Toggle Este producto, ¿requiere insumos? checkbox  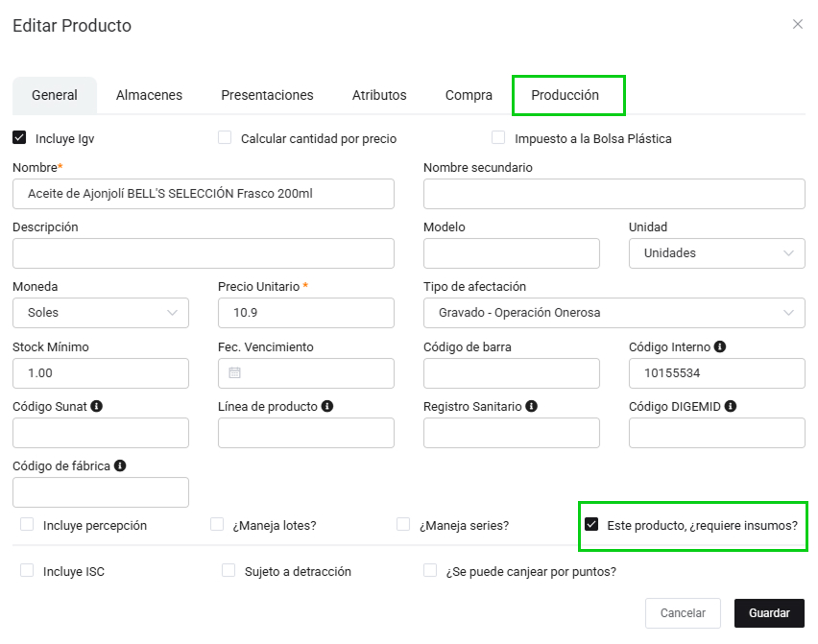tap(591, 525)
